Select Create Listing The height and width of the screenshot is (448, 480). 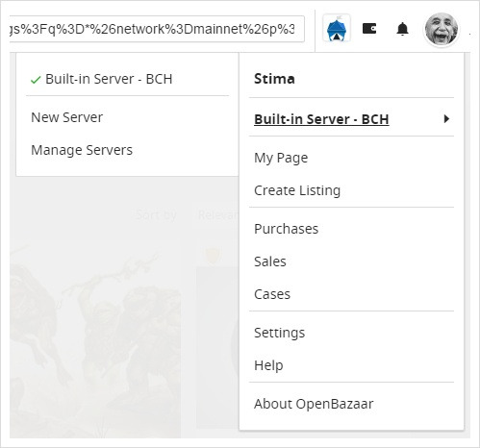(x=297, y=190)
